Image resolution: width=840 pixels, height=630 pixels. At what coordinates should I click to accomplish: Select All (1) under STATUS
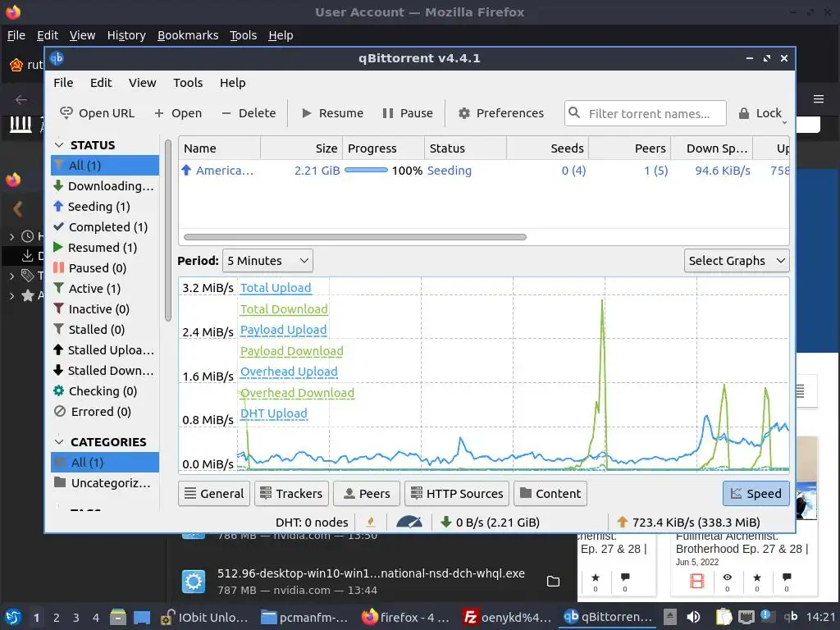point(105,165)
